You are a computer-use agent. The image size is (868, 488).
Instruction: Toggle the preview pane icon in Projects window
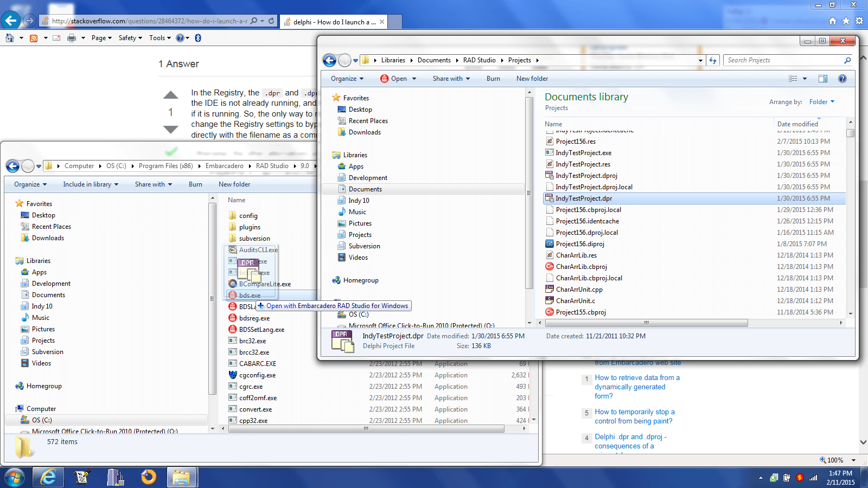823,79
